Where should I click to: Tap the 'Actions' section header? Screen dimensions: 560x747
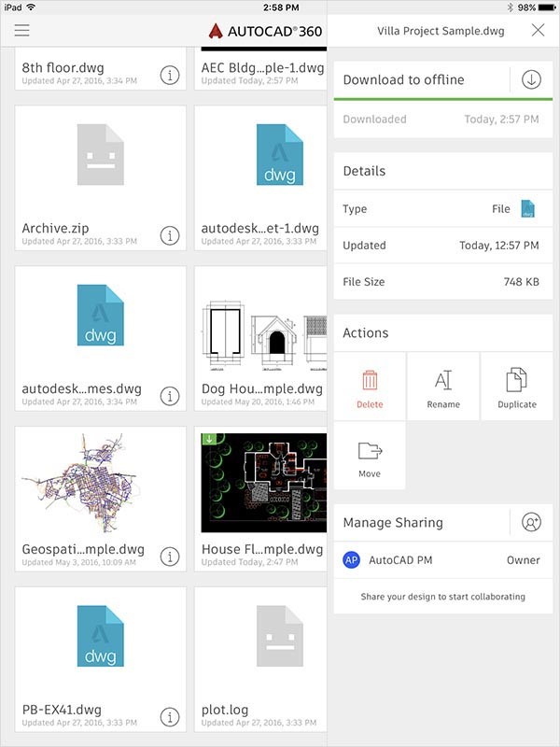point(366,332)
